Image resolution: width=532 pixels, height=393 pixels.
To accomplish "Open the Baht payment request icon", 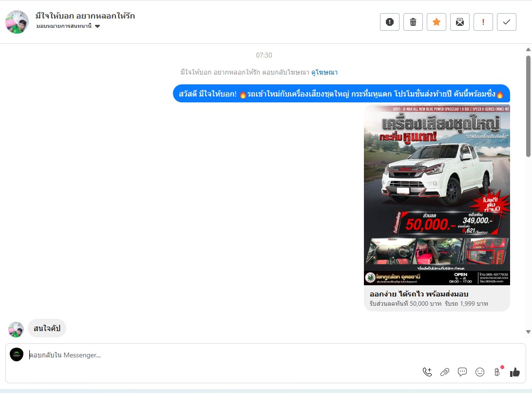I will pos(497,372).
